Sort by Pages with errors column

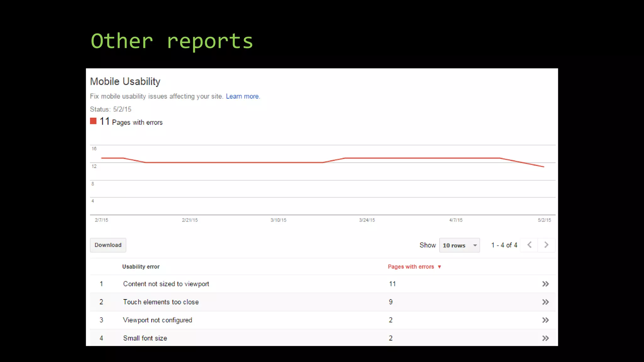point(414,267)
